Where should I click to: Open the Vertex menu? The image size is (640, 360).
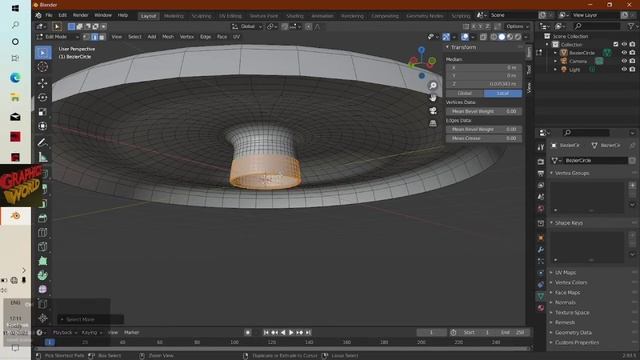coord(187,37)
